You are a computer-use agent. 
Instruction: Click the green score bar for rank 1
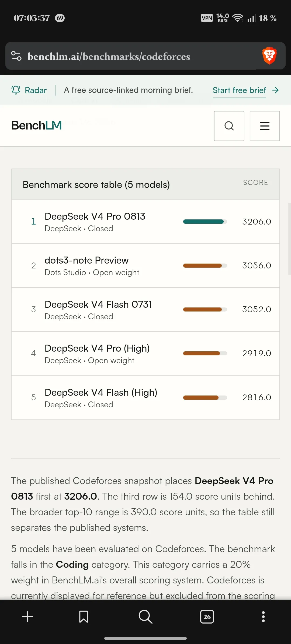point(205,222)
